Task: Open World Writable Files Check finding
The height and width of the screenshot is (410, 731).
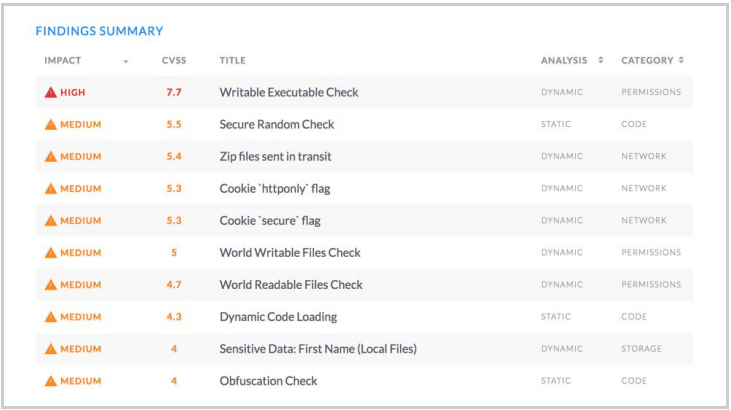Action: [x=290, y=253]
